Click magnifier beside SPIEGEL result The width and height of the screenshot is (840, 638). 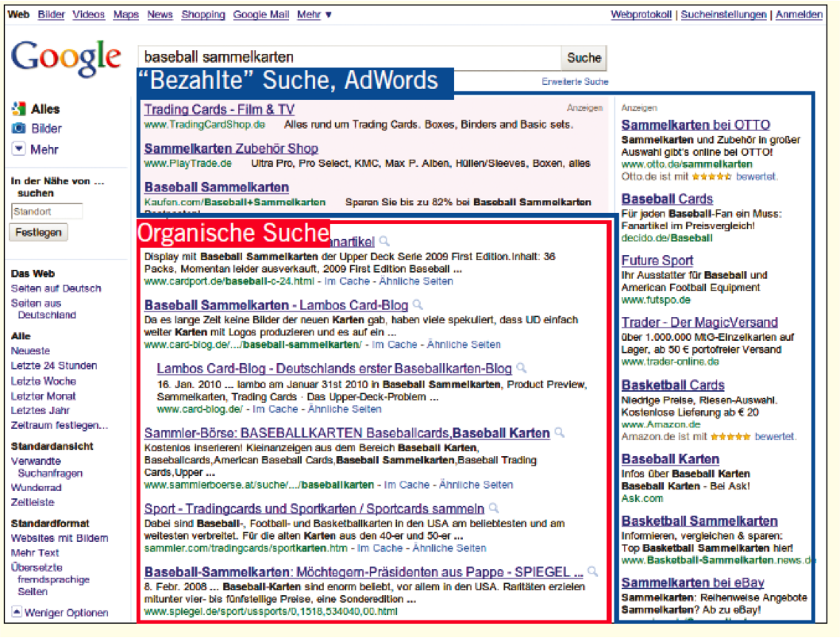(x=592, y=571)
